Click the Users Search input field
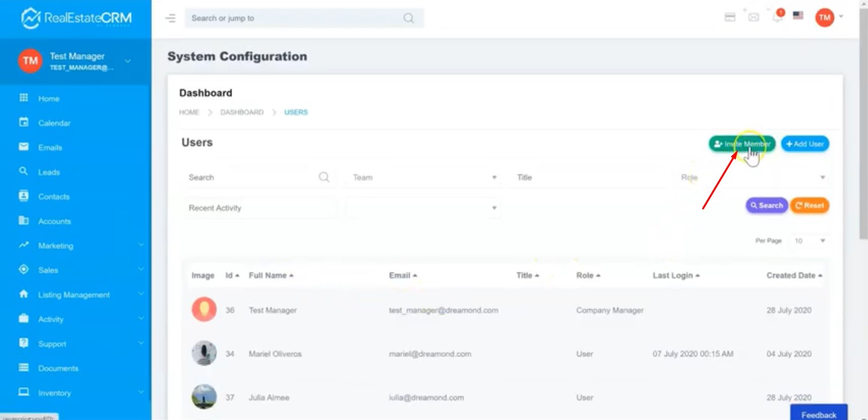 pos(251,178)
